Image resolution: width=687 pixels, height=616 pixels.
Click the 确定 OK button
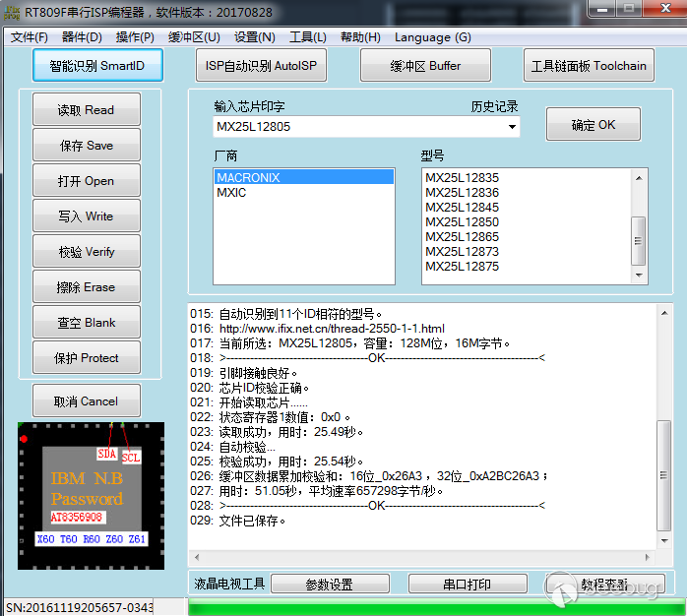click(x=593, y=125)
